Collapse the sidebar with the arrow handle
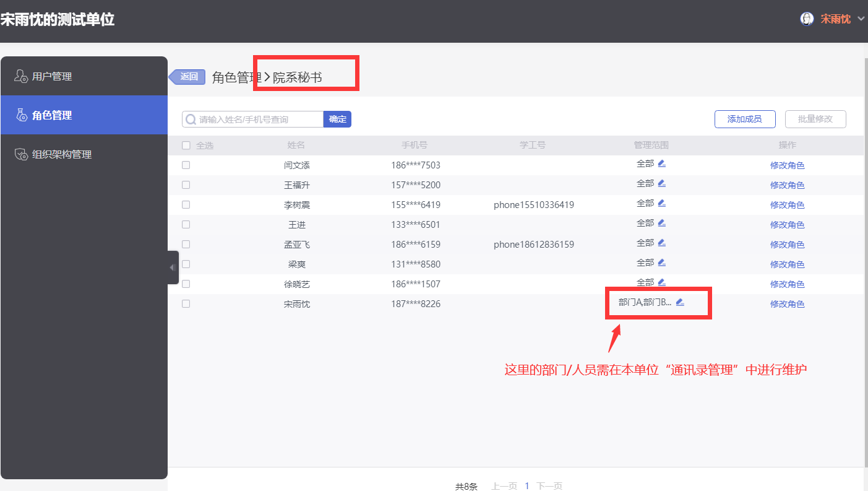 173,267
